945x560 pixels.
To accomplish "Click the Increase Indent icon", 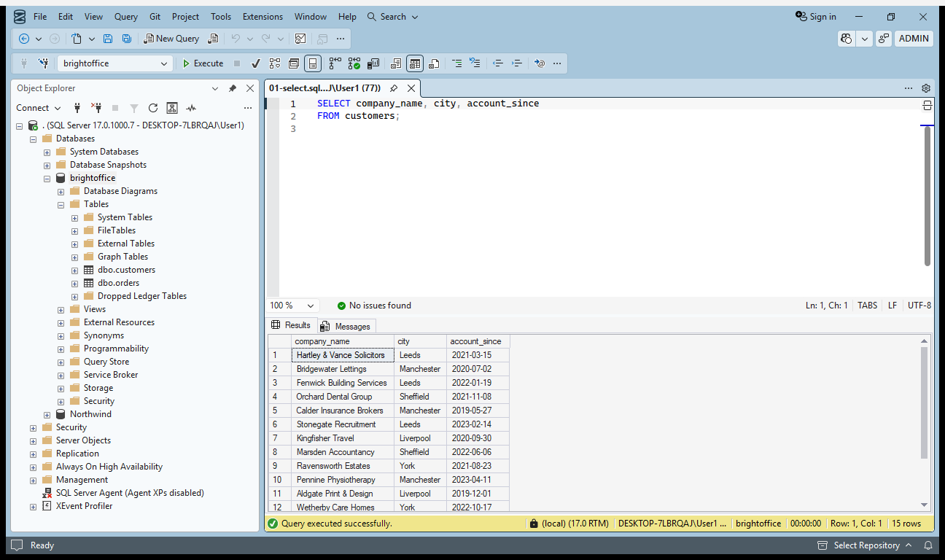I will pyautogui.click(x=517, y=63).
